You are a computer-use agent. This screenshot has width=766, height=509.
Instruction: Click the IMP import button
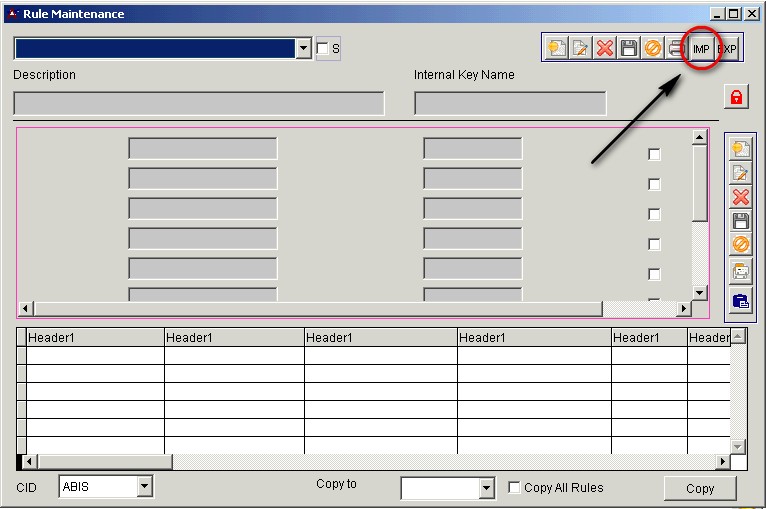[701, 48]
